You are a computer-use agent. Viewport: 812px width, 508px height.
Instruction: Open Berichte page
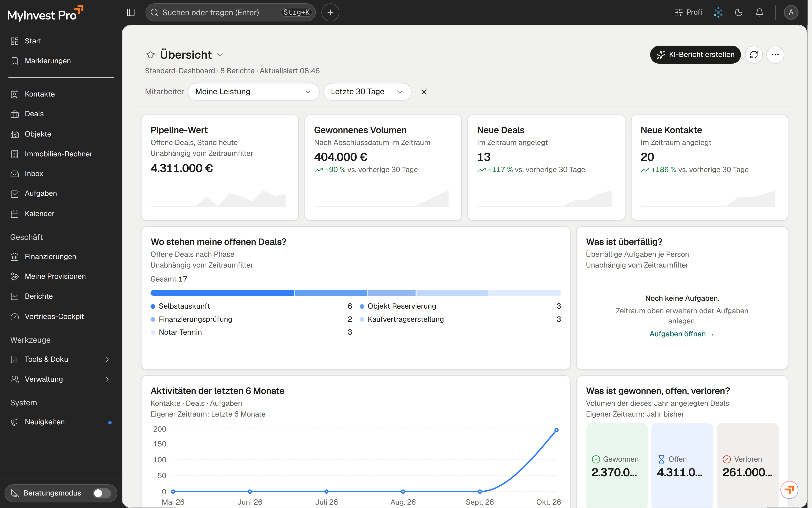(61, 296)
